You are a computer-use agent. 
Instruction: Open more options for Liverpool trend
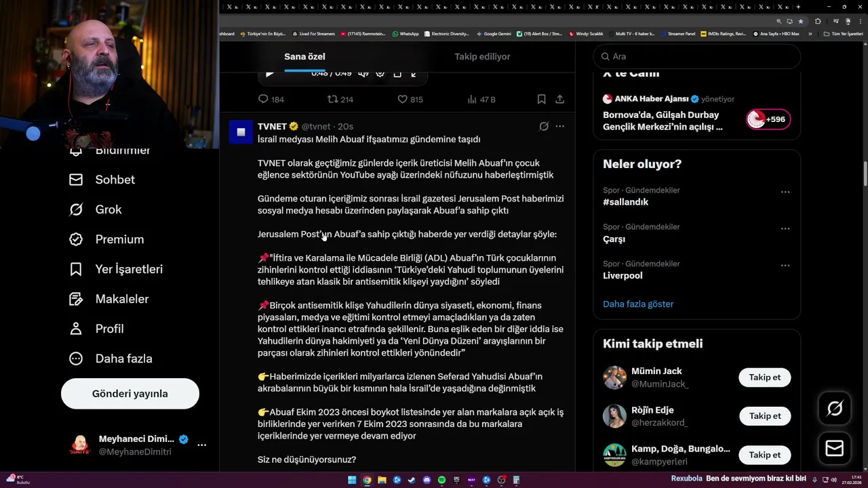[785, 265]
